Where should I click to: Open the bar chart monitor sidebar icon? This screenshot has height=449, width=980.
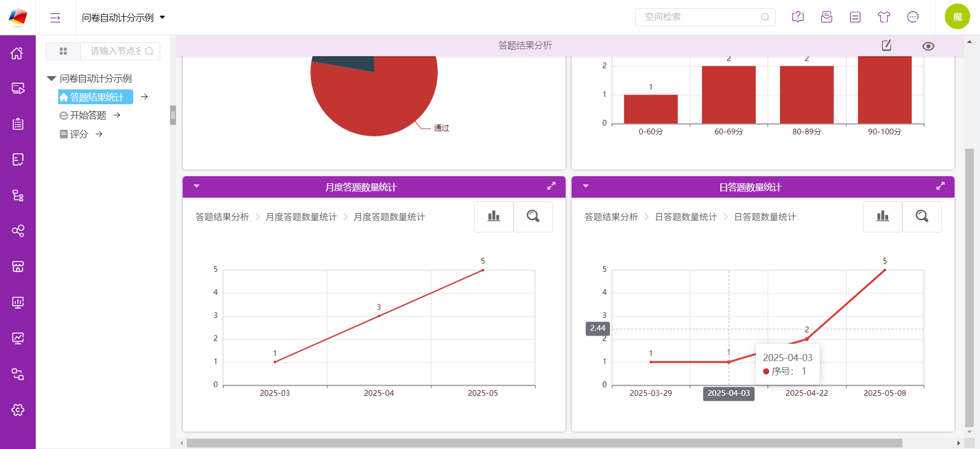click(18, 302)
